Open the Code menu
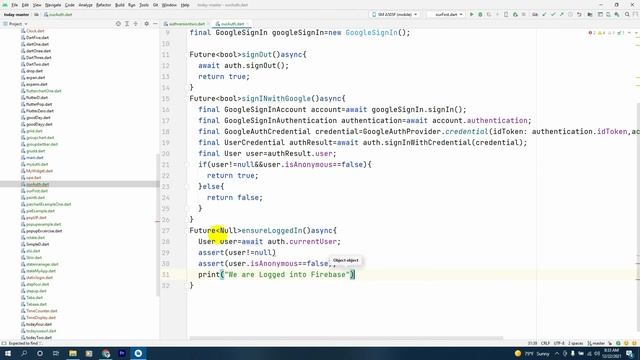Image resolution: width=640 pixels, height=360 pixels. point(70,5)
